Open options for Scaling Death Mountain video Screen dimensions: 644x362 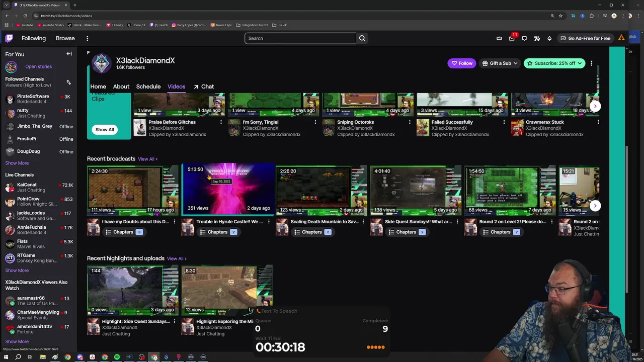pos(363,222)
